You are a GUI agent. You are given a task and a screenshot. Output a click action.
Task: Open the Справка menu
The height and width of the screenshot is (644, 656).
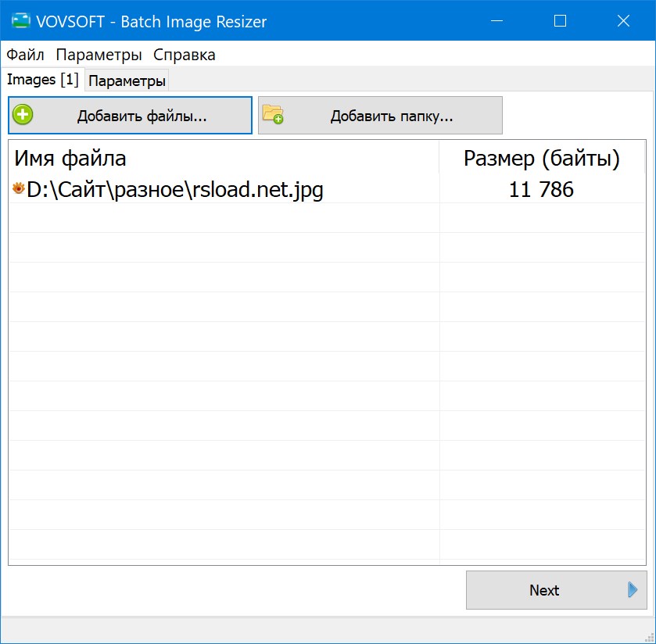pyautogui.click(x=184, y=55)
